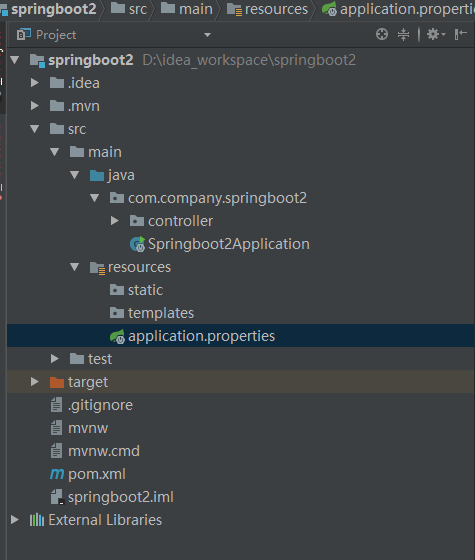Select the templates folder name
Viewport: 475px width, 560px height.
tap(161, 314)
